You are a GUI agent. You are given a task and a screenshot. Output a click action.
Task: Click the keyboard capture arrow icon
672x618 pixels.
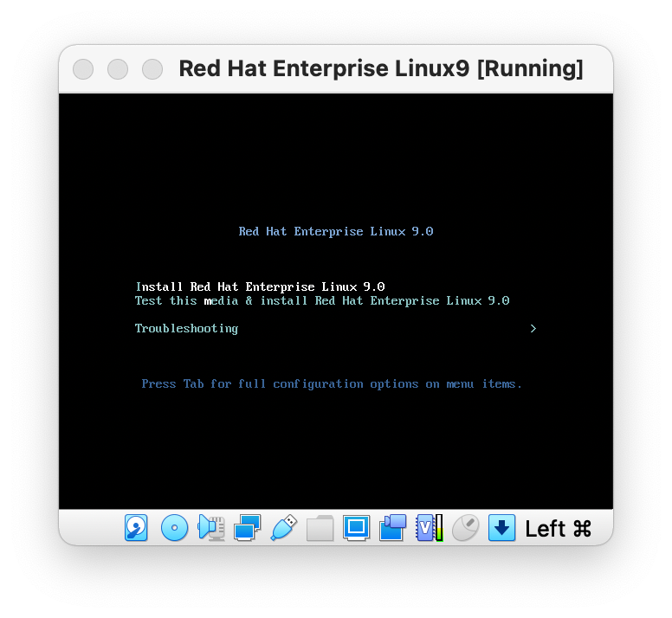coord(501,528)
